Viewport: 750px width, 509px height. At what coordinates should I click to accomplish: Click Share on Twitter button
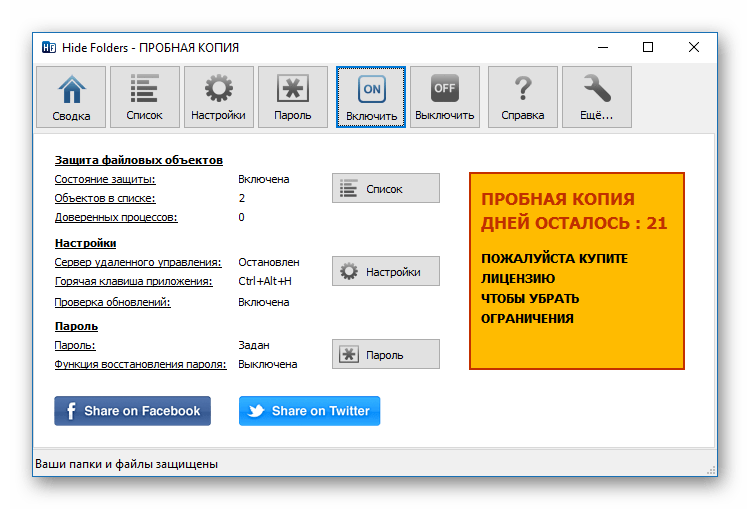coord(309,411)
